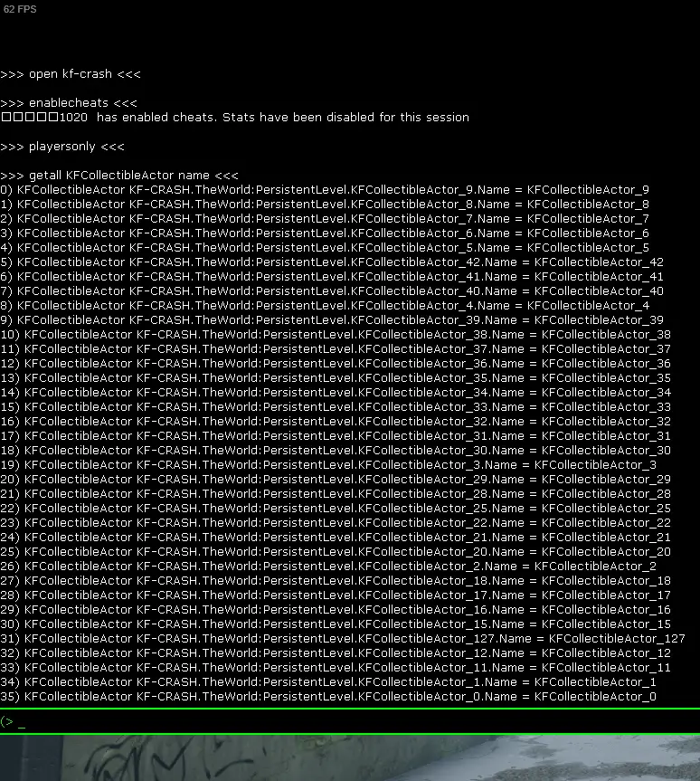Click result row 16) KFCollectibleActor_32
The height and width of the screenshot is (781, 700).
(336, 422)
